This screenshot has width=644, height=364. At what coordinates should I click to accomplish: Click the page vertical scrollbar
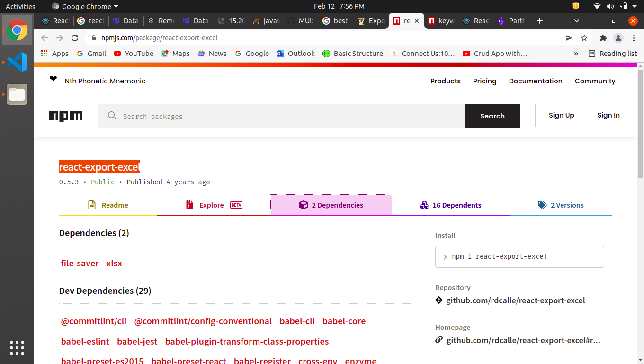click(641, 123)
